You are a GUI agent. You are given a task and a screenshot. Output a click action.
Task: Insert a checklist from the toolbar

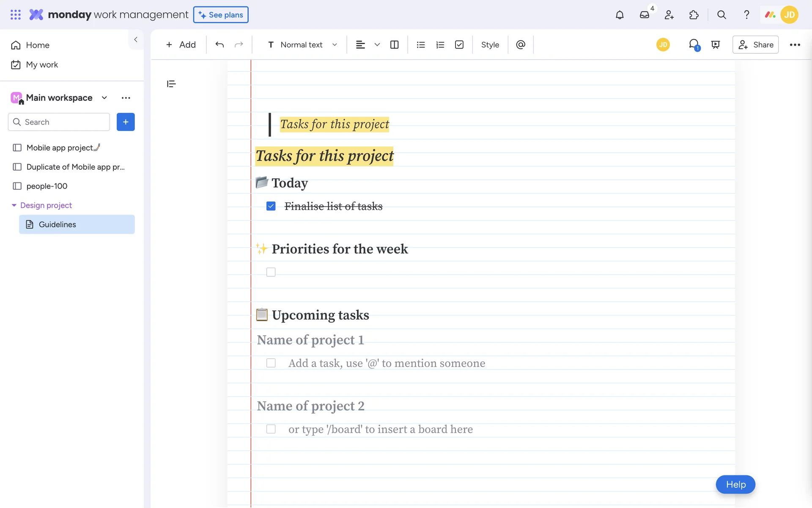[x=459, y=45]
